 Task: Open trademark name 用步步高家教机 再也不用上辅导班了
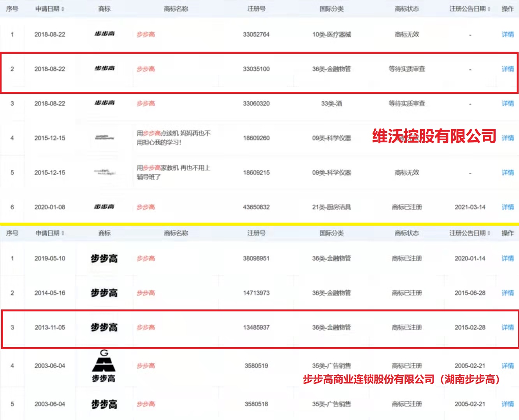[x=173, y=172]
